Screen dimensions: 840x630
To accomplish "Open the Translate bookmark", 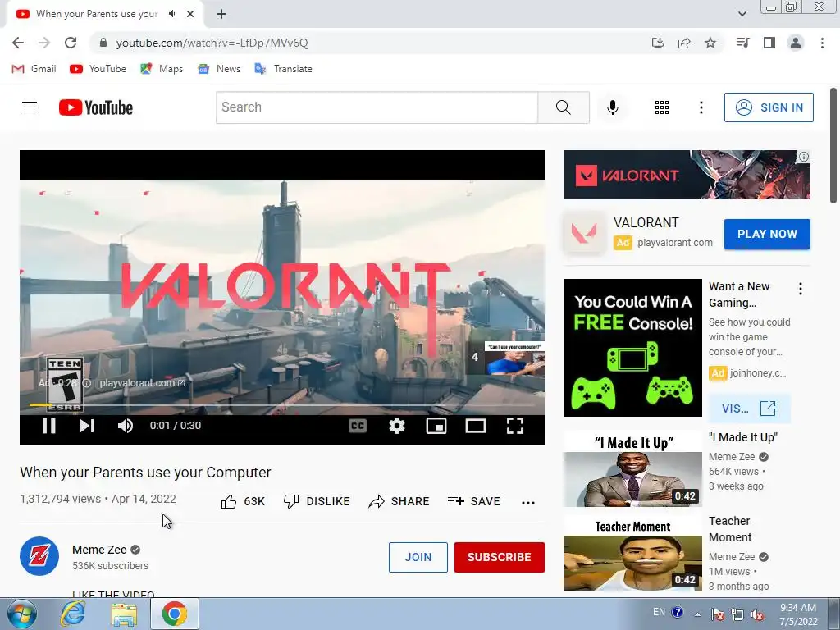I will pos(283,69).
